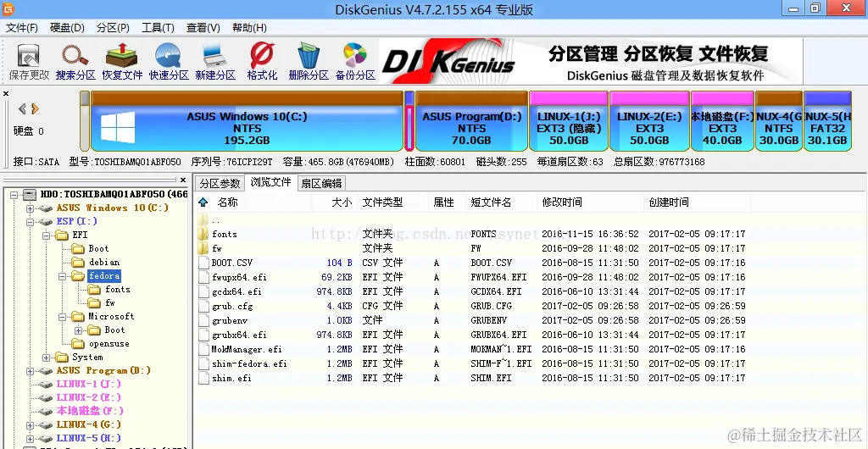Expand ASUS Windows 10(C:) tree node
The image size is (868, 449).
[x=30, y=208]
